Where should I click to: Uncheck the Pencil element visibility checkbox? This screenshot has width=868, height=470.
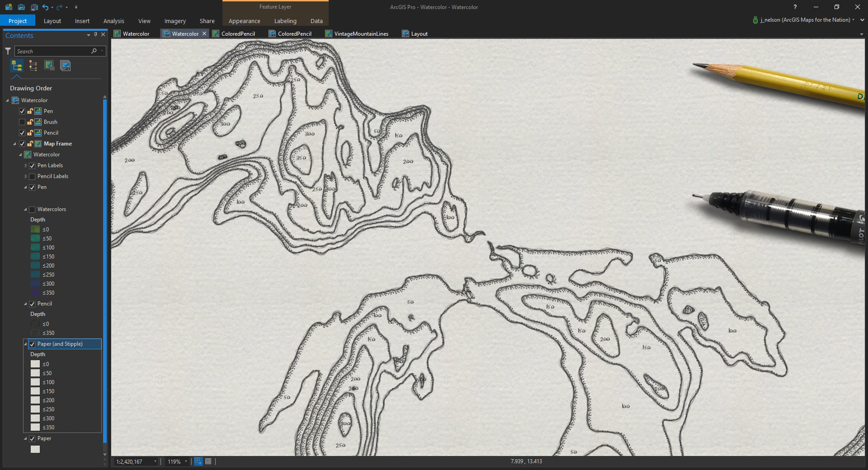click(x=22, y=133)
